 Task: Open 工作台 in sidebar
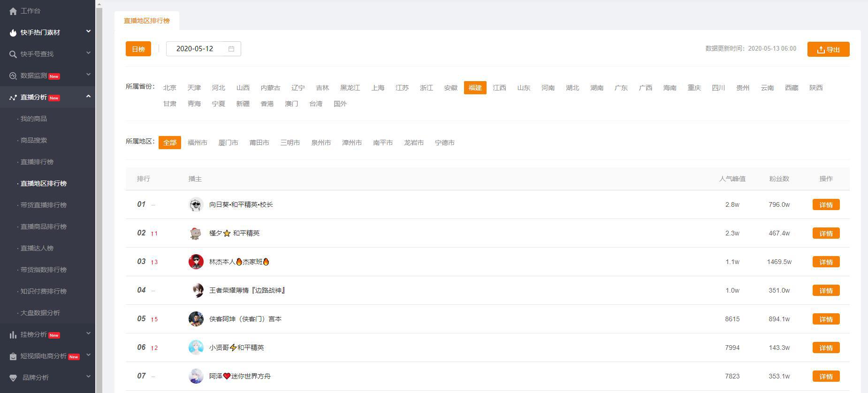[x=30, y=11]
